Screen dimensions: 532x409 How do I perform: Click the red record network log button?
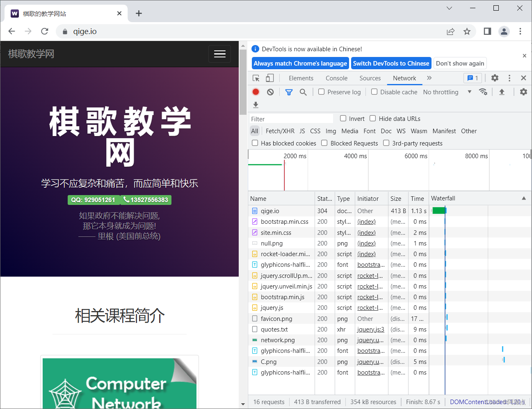tap(256, 92)
